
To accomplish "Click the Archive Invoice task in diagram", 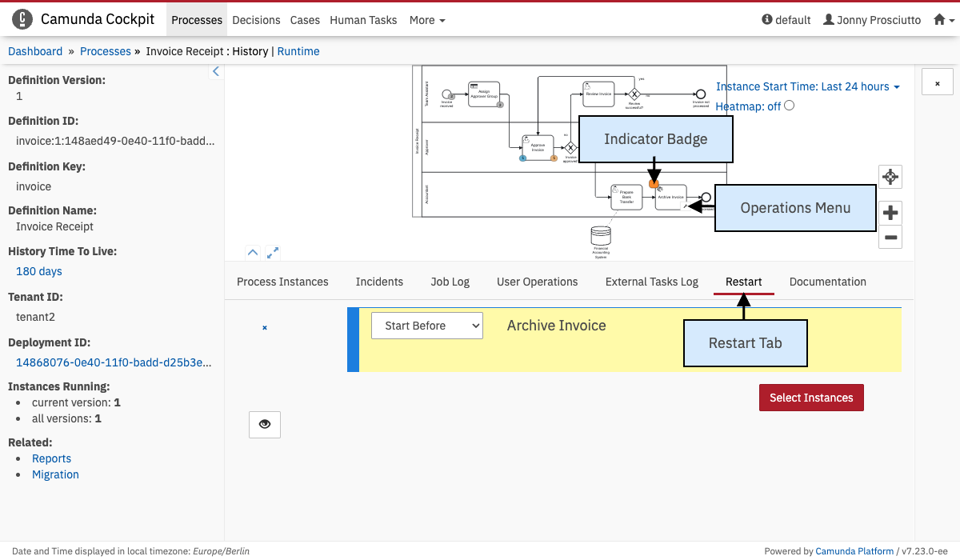I will point(670,198).
